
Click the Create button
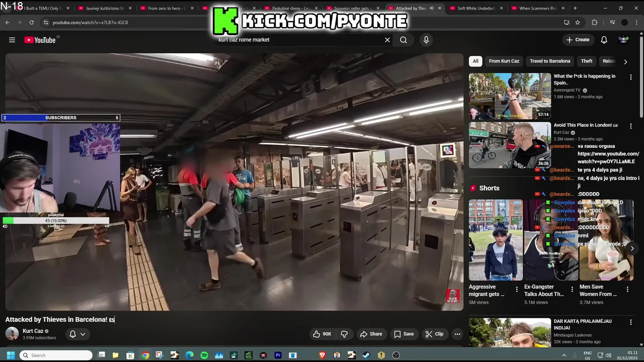578,40
